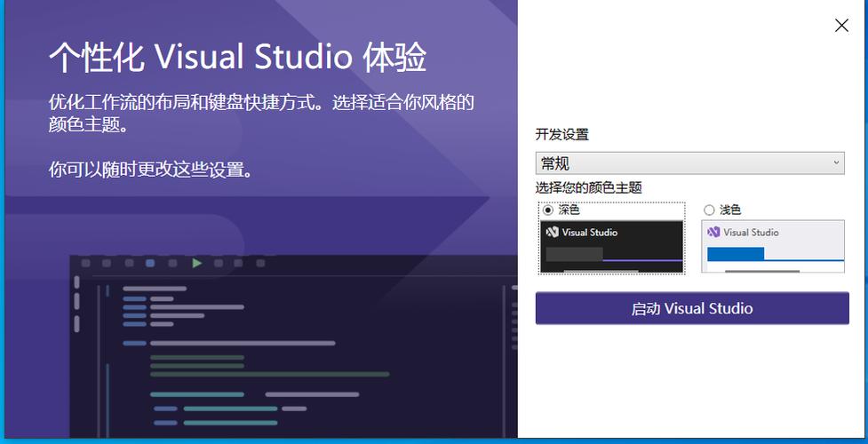Viewport: 868px width, 444px height.
Task: Open the 开发设置 dropdown showing 常规
Action: [689, 163]
